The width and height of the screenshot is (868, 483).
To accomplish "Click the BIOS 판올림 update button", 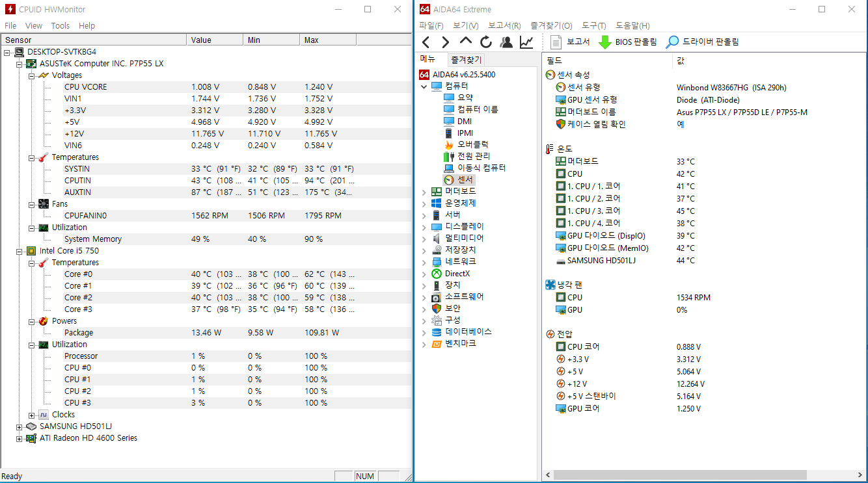I will (628, 42).
